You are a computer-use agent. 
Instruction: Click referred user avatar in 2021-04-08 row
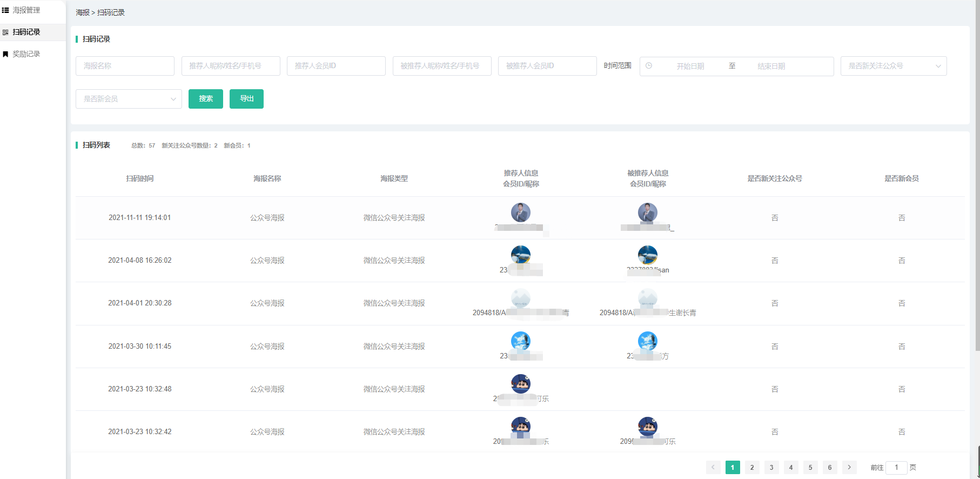pos(647,255)
